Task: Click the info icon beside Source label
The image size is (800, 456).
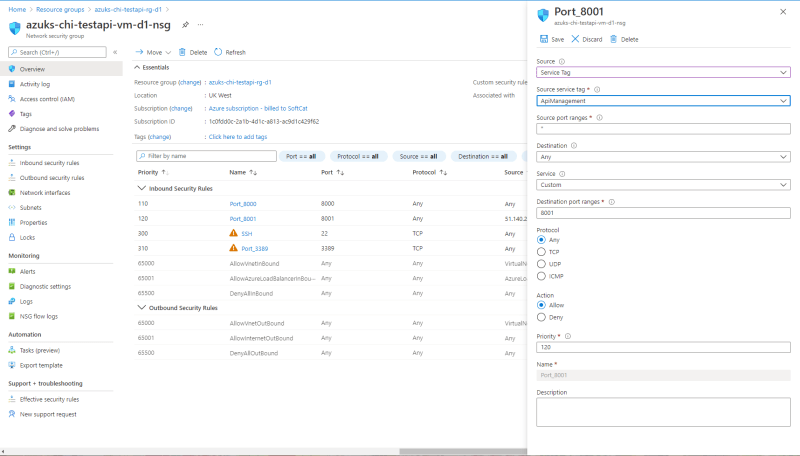Action: [x=562, y=61]
